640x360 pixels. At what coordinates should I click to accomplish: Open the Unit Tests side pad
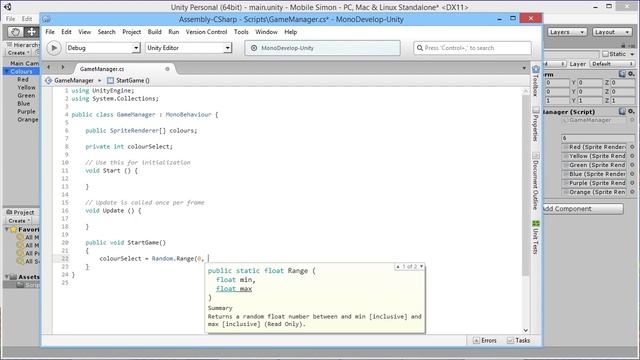click(x=536, y=237)
